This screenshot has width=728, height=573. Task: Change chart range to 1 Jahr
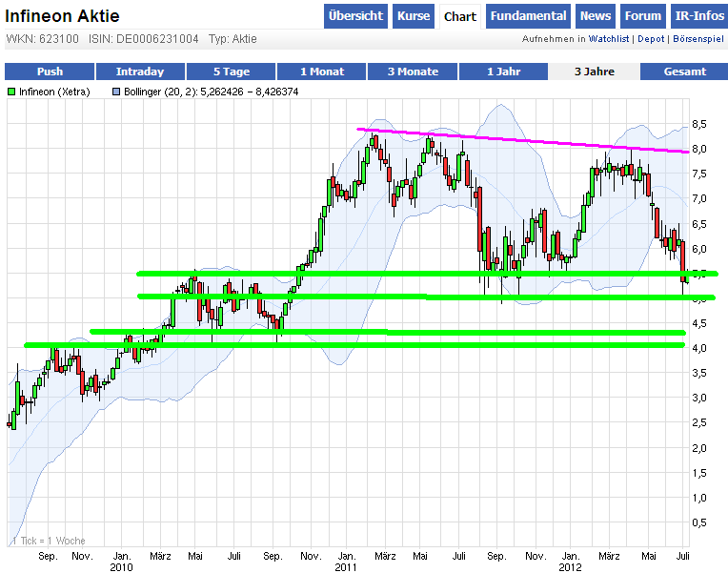coord(503,72)
